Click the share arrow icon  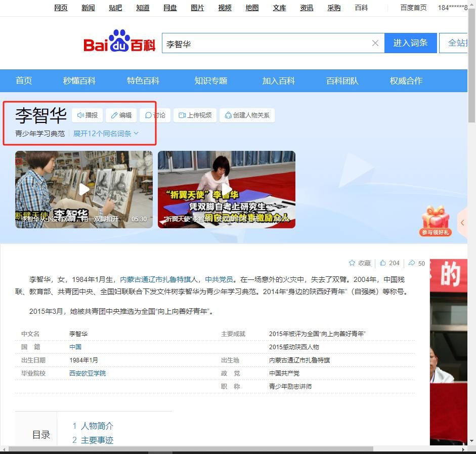pyautogui.click(x=412, y=263)
